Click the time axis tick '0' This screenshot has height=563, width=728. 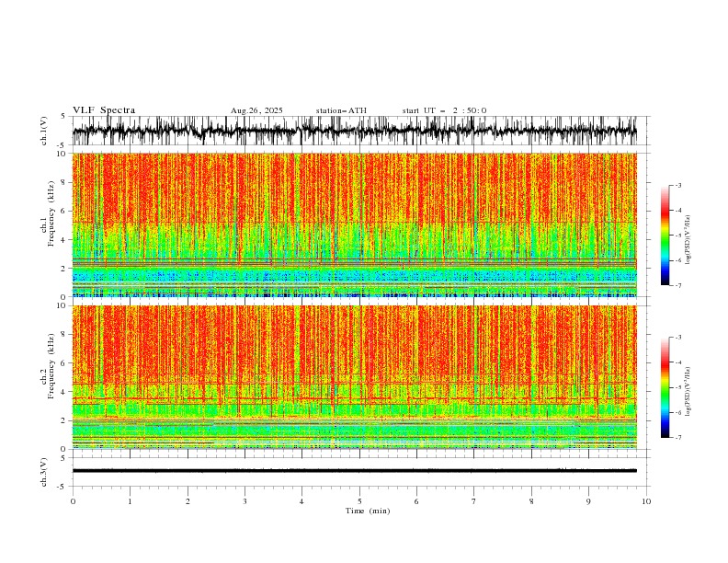(73, 501)
